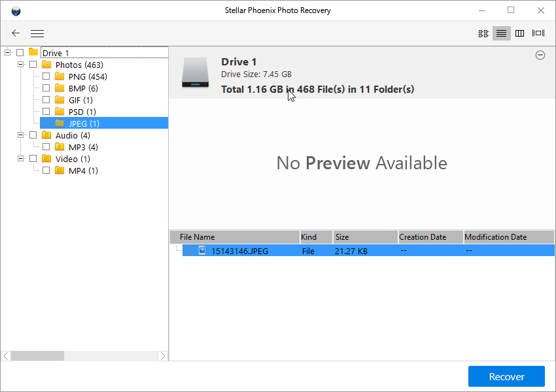Click the MP4 folder icon
Image resolution: width=556 pixels, height=392 pixels.
tap(60, 171)
